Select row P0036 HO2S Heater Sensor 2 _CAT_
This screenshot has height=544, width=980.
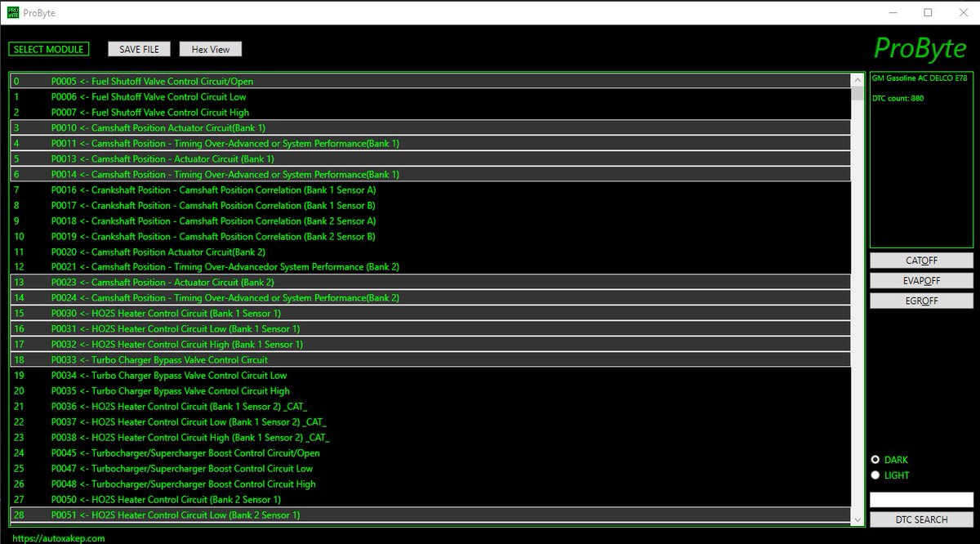(430, 407)
